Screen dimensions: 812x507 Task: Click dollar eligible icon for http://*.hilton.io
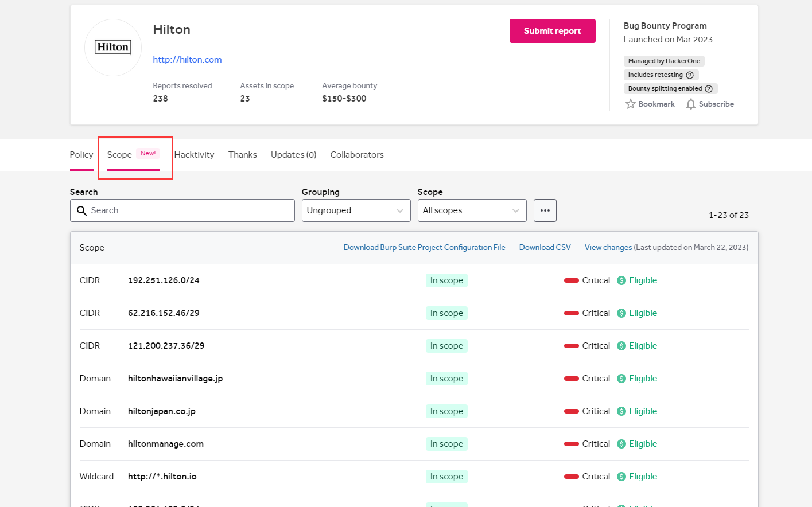tap(621, 477)
